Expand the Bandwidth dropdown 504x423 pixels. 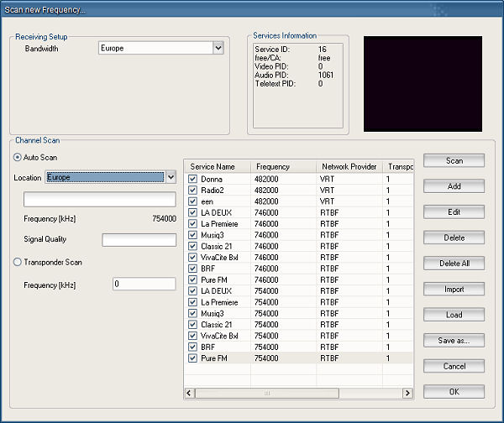pyautogui.click(x=218, y=49)
